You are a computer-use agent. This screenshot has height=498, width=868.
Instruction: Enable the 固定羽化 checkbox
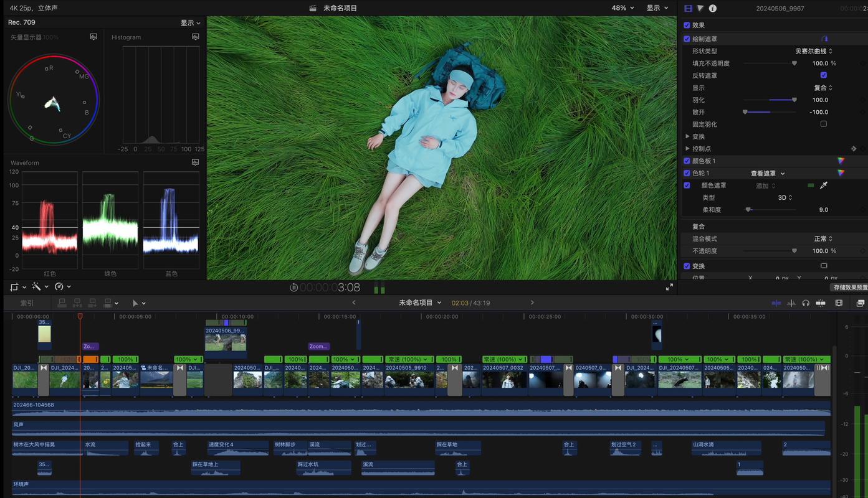pos(823,124)
